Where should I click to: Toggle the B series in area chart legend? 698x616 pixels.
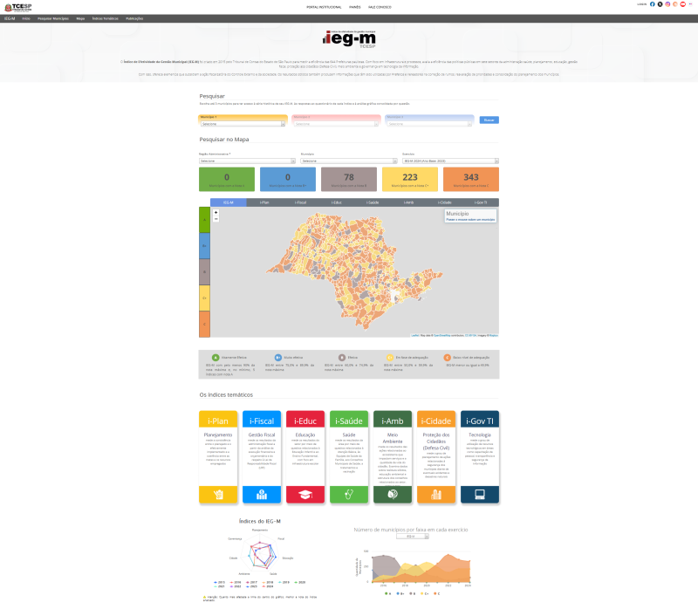(x=413, y=592)
